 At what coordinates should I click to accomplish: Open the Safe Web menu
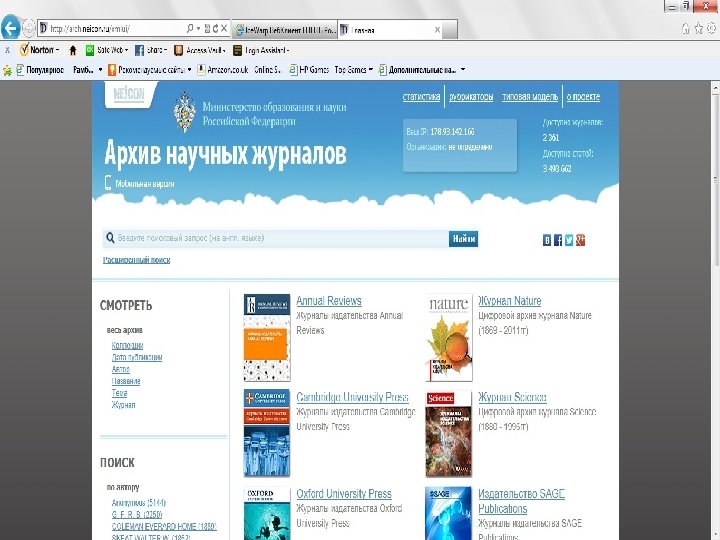tap(107, 50)
